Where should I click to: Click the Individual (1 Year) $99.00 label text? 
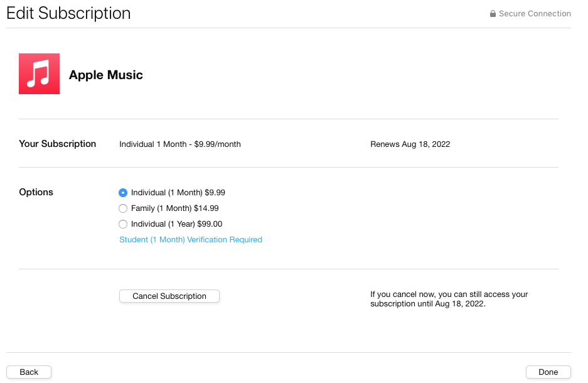point(177,224)
